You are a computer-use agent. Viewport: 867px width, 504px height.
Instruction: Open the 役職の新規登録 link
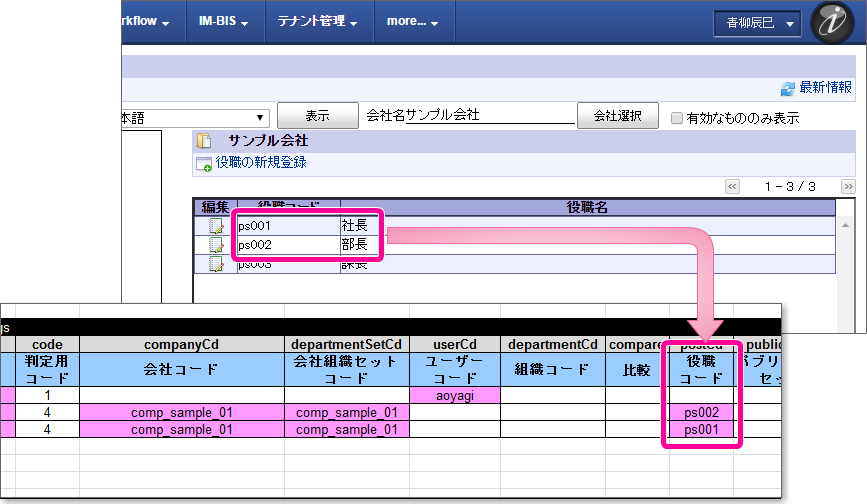[x=261, y=162]
